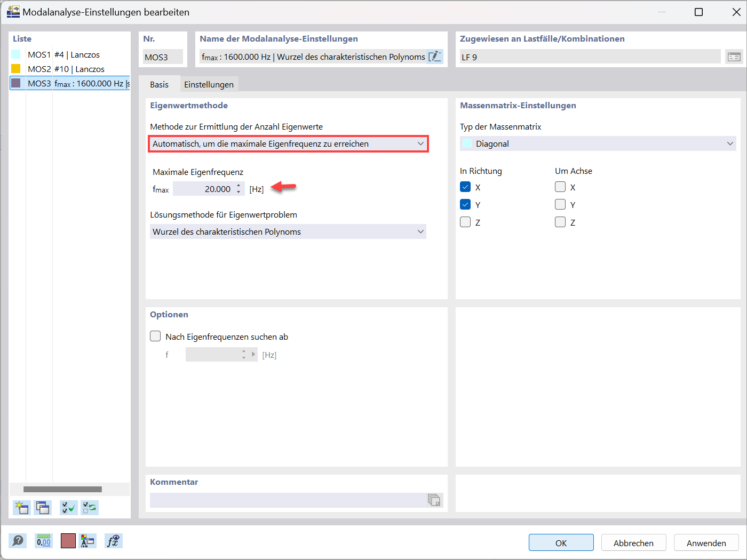
Task: Click the edit name pencil icon
Action: [x=435, y=57]
